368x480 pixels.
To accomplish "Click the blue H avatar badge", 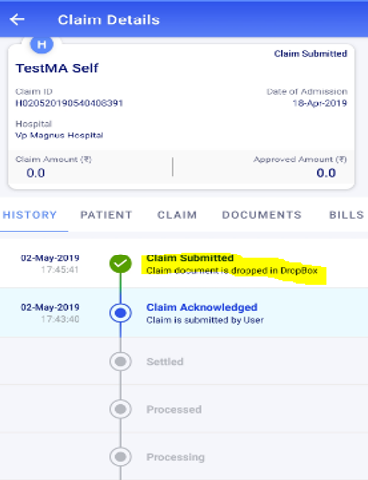I will (42, 44).
